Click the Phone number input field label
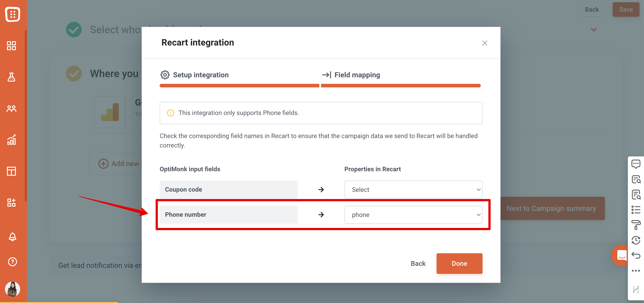 pyautogui.click(x=228, y=214)
